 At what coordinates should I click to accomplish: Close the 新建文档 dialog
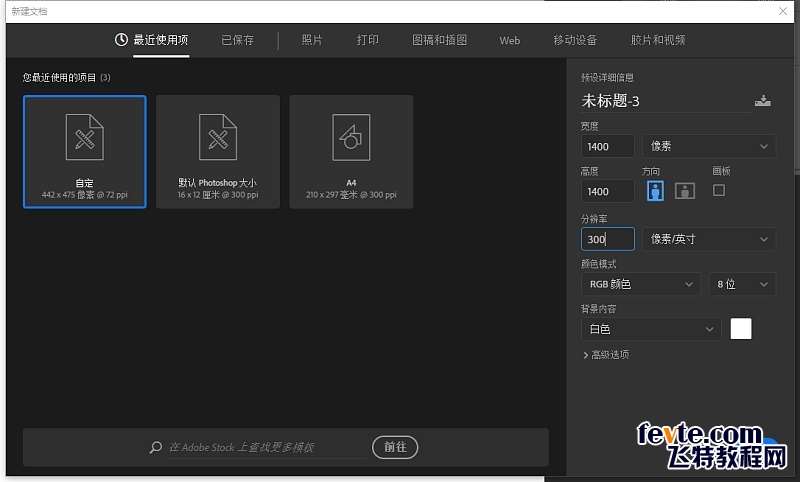point(783,11)
